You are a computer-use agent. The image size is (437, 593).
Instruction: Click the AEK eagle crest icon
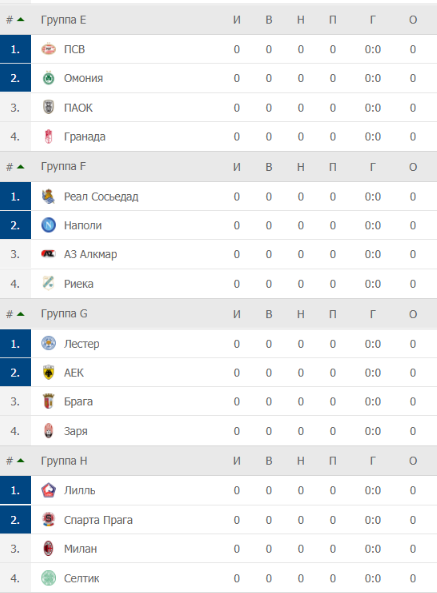(48, 373)
